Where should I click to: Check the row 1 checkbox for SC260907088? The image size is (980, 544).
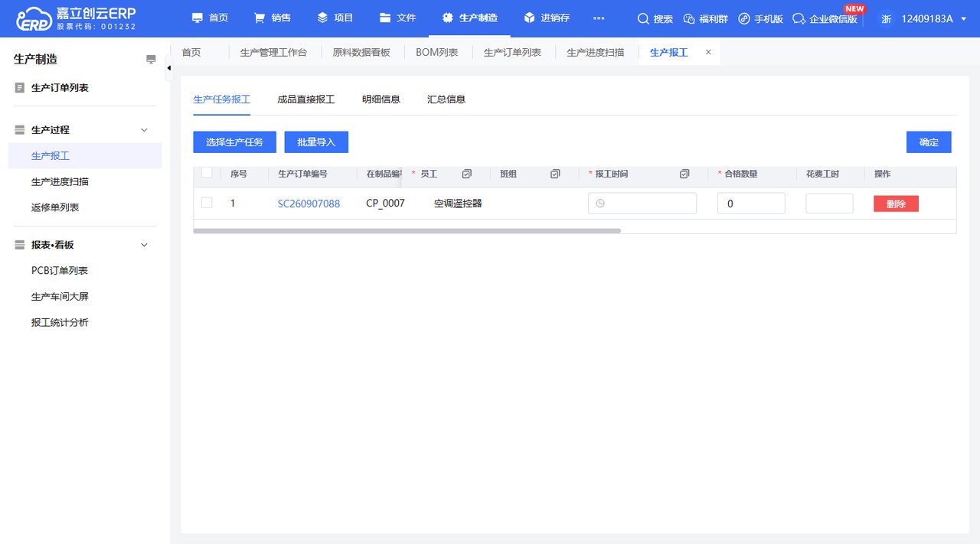[207, 203]
